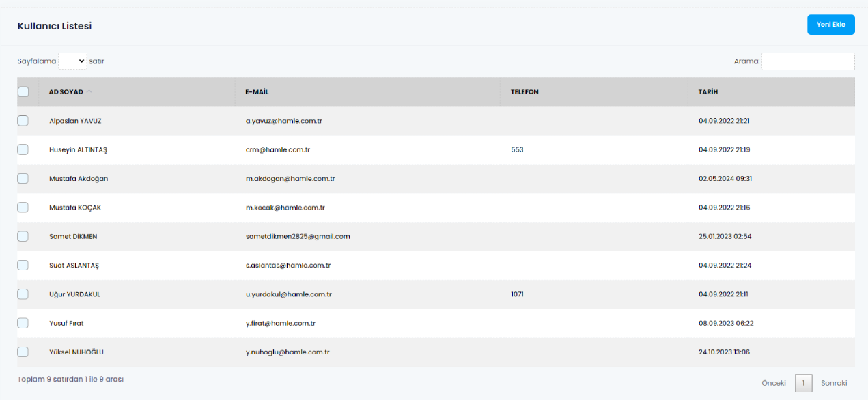
Task: Check the Suat ASLANTAŞ row checkbox
Action: click(x=23, y=265)
